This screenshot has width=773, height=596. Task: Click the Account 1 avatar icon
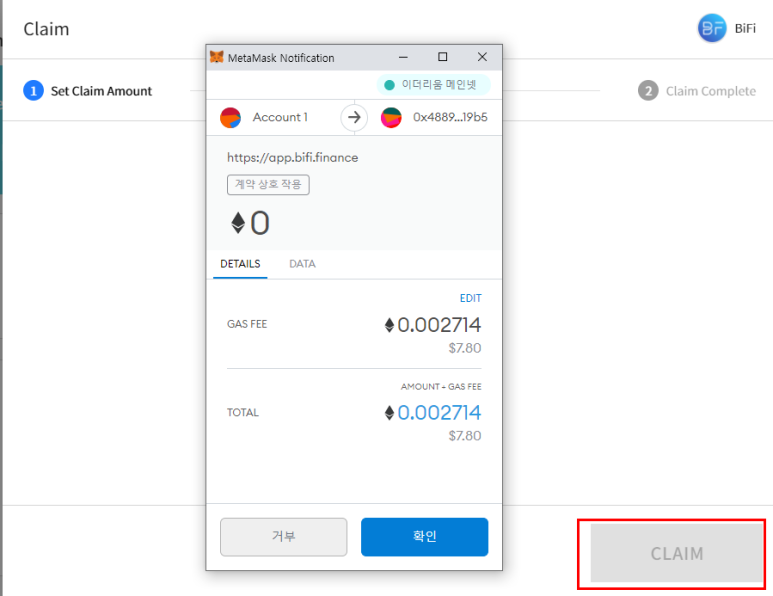(x=230, y=117)
